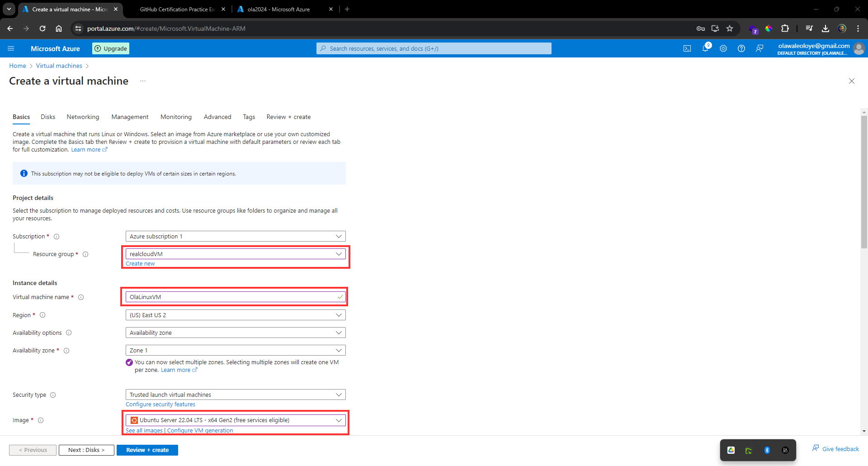This screenshot has width=868, height=466.
Task: Go to the browser home page
Action: [59, 29]
